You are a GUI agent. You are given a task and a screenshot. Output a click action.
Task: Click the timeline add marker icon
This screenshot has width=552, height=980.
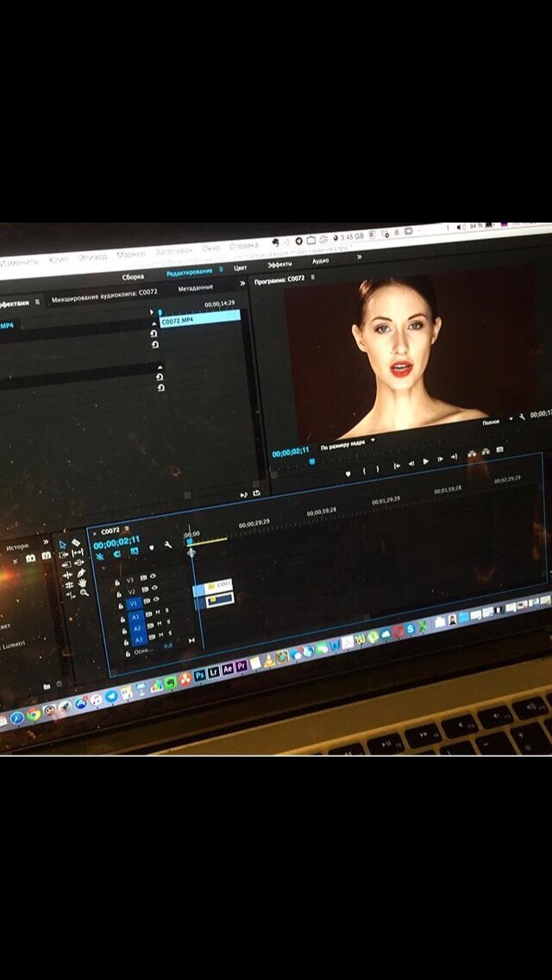pyautogui.click(x=151, y=548)
